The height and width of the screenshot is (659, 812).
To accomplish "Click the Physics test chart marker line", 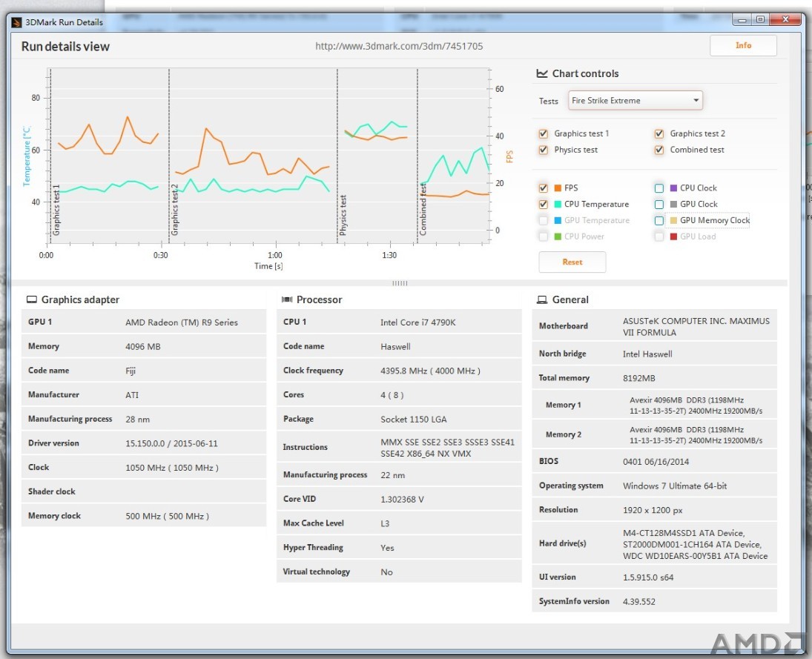I will click(x=337, y=156).
